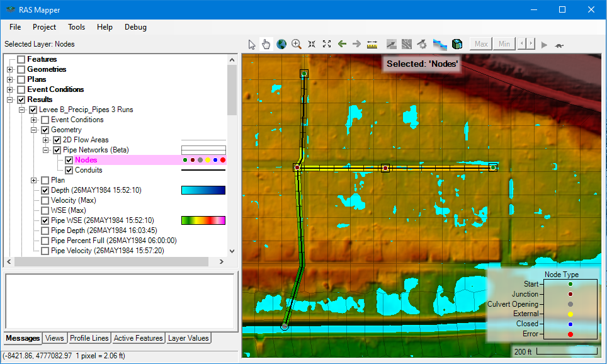Expand the Plan node under results
Screen dimensions: 607x364
pos(34,180)
